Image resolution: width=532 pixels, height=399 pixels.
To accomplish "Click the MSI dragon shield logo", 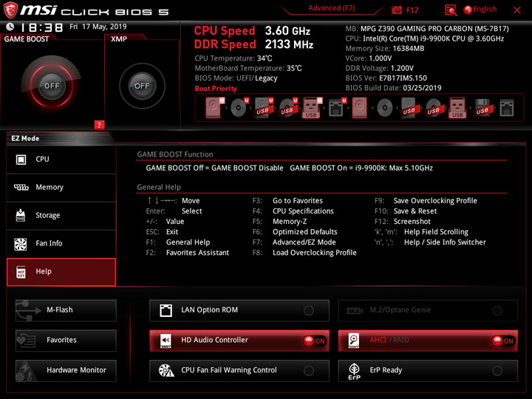I will 10,10.
